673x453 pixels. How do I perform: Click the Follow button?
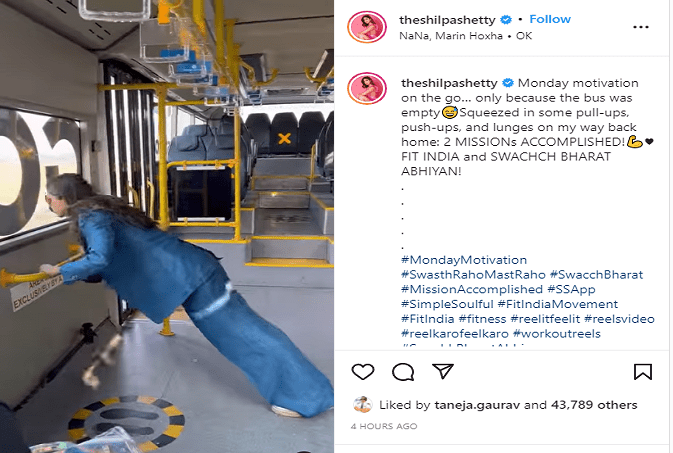550,19
